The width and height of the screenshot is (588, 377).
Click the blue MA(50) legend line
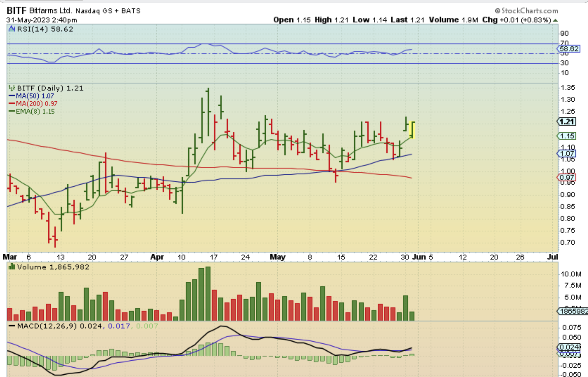(12, 96)
